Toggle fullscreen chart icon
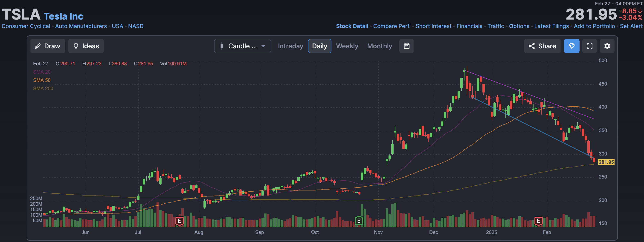 [x=589, y=46]
